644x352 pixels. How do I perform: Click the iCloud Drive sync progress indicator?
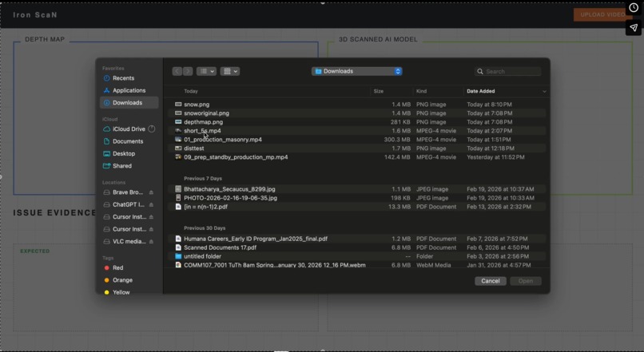tap(152, 129)
